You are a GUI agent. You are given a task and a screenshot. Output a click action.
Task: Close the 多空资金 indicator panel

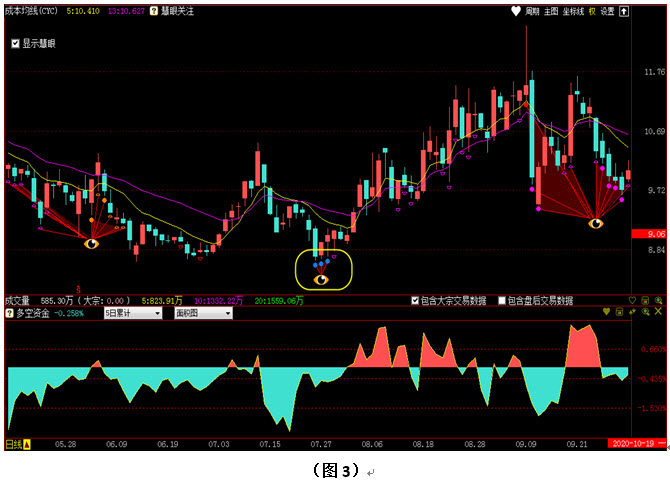pyautogui.click(x=657, y=313)
